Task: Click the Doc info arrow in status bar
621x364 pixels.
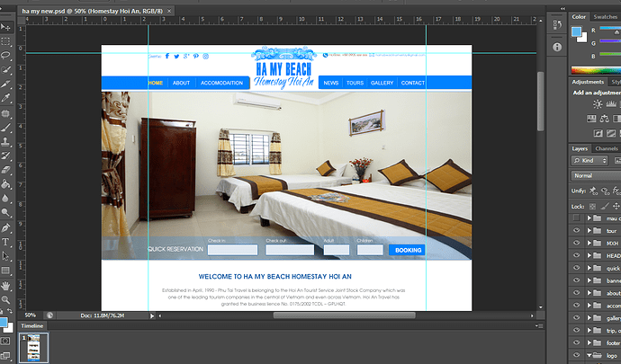Action: click(x=153, y=315)
